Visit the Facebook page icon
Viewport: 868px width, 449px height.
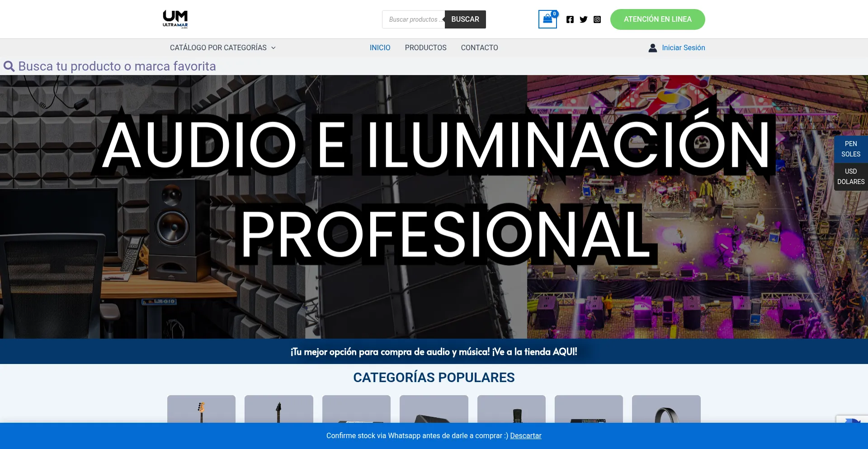570,19
